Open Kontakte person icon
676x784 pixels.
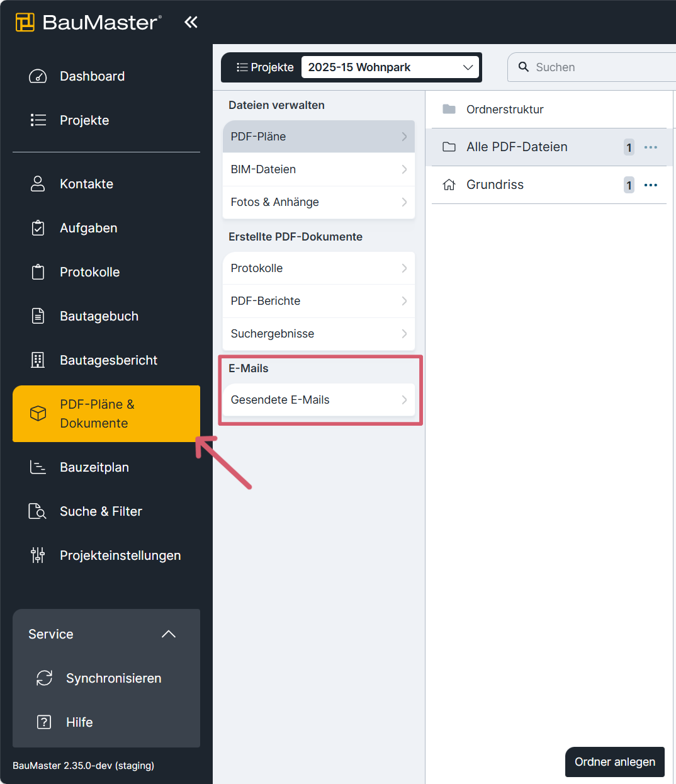pos(38,184)
